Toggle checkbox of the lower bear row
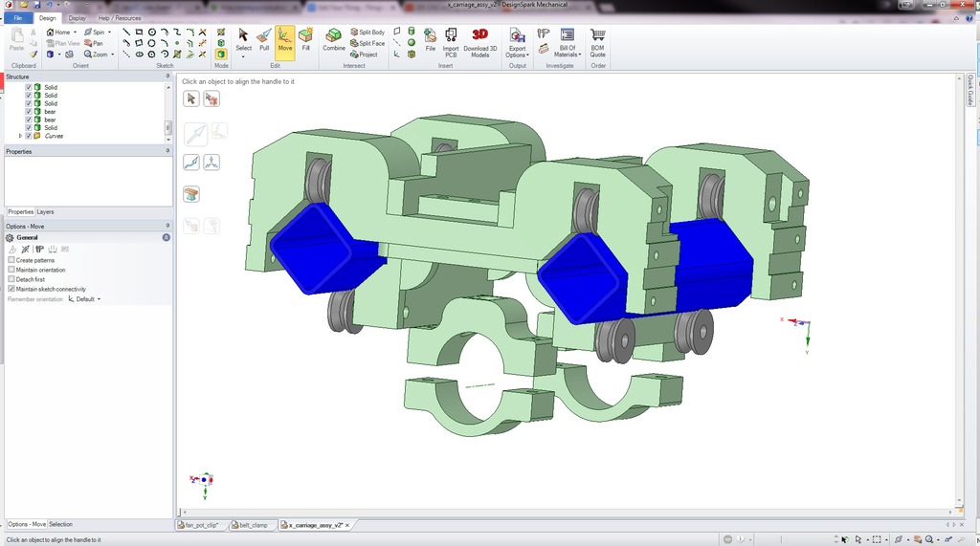980x546 pixels. (x=28, y=120)
